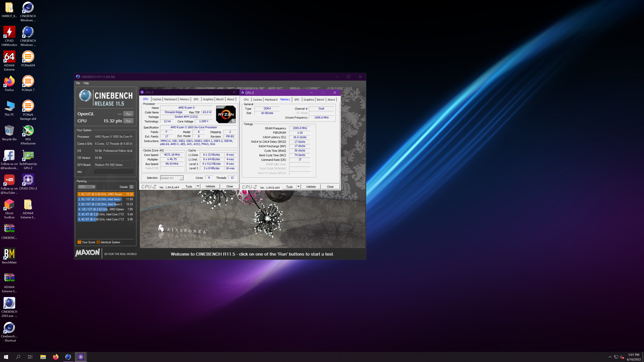Screen dimensions: 644x362
Task: Expand Tools dropdown arrow in right CPU-Z
Action: (299, 187)
